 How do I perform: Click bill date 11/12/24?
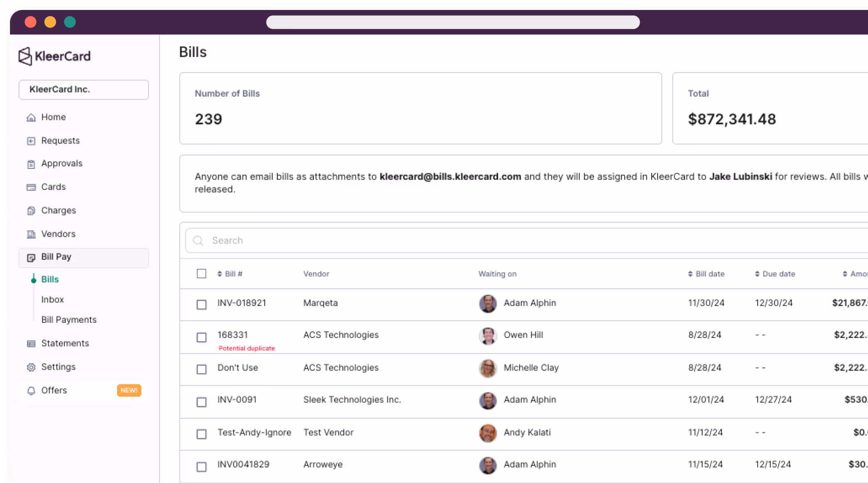705,432
